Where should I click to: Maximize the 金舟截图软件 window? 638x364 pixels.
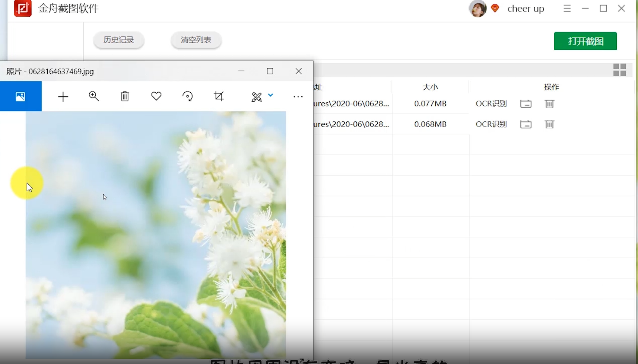(603, 8)
